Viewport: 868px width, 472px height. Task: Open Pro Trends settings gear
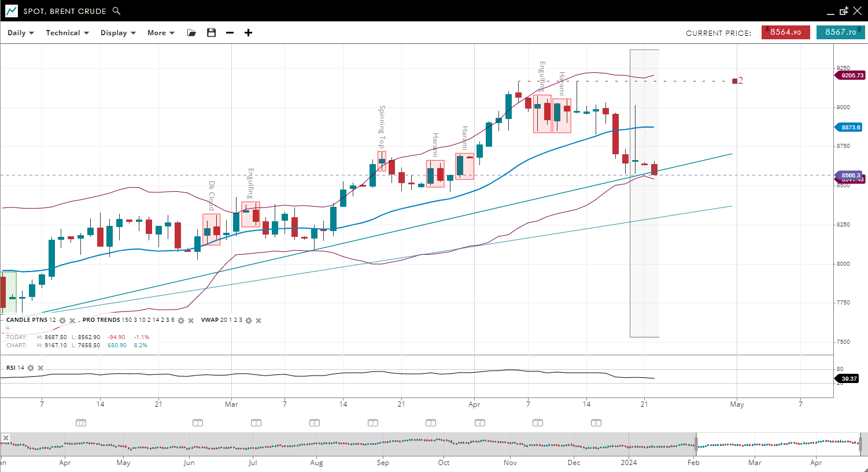[181, 321]
